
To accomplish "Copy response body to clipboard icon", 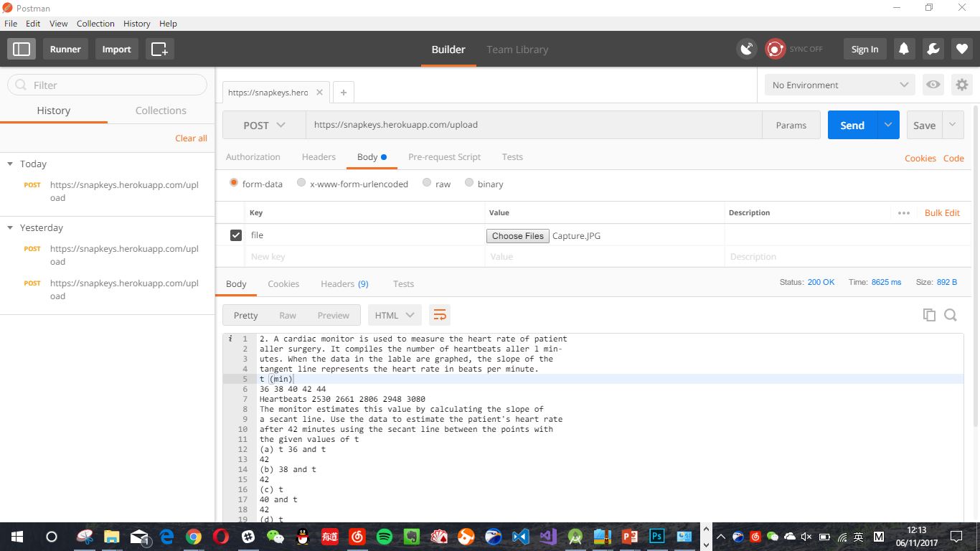I will click(x=929, y=315).
